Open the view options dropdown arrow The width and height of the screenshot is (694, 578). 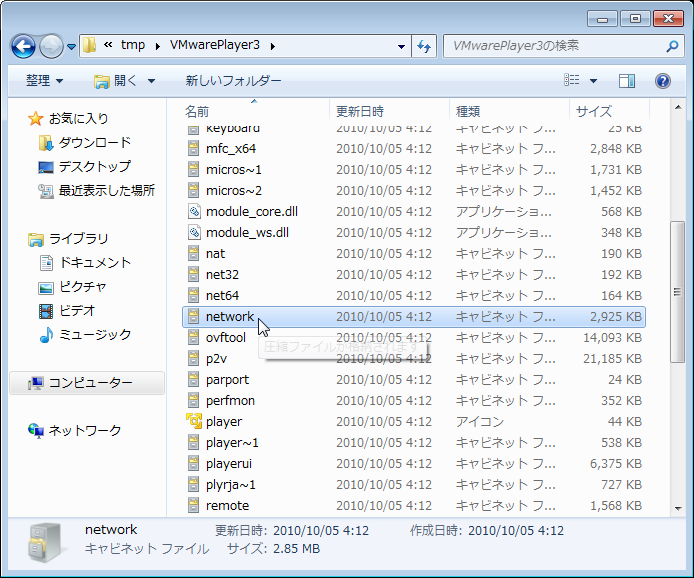pos(594,81)
